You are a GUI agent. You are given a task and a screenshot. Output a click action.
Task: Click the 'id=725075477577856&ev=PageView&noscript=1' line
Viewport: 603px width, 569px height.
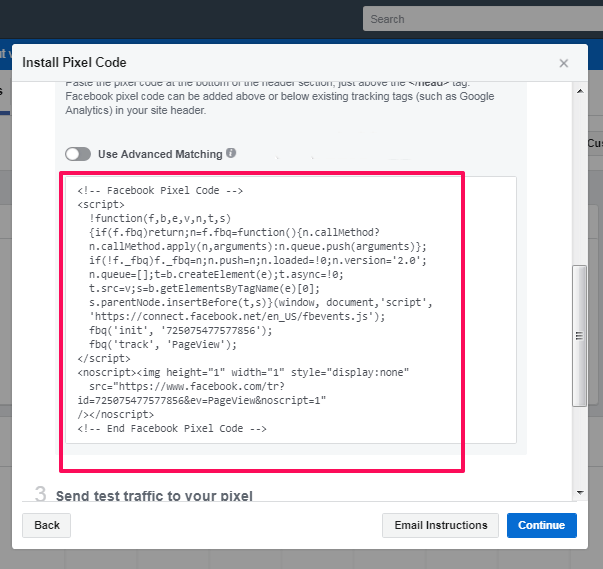point(202,401)
